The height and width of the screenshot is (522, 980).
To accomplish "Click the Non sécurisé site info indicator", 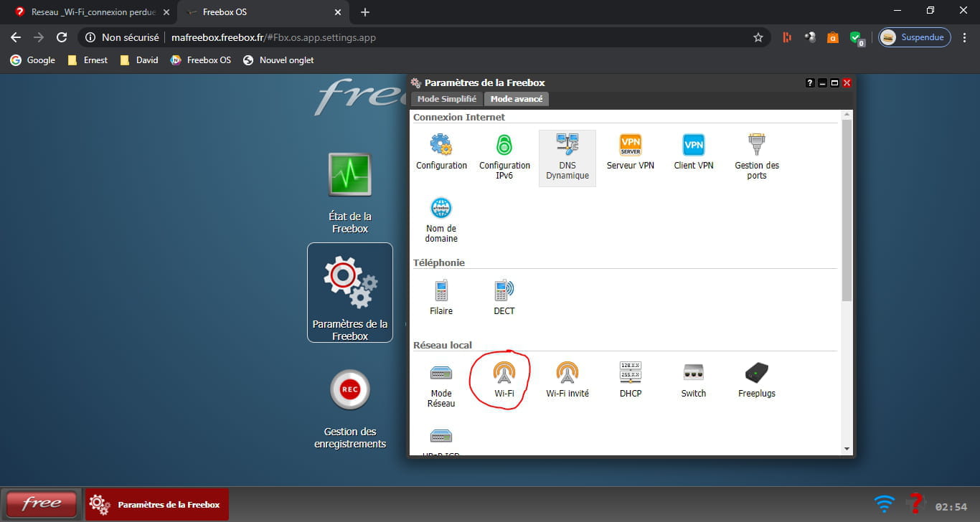I will coord(121,37).
